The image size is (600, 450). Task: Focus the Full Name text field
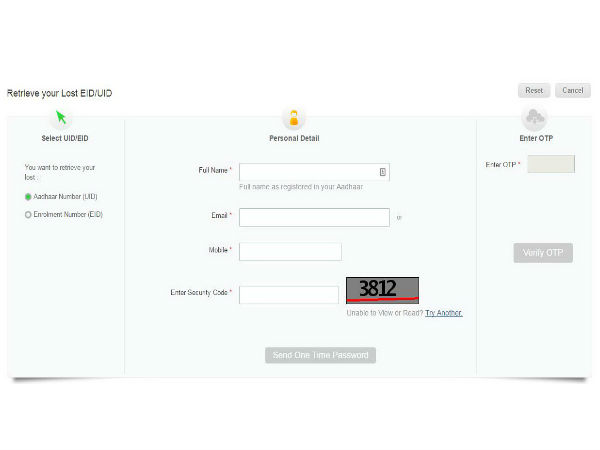308,172
